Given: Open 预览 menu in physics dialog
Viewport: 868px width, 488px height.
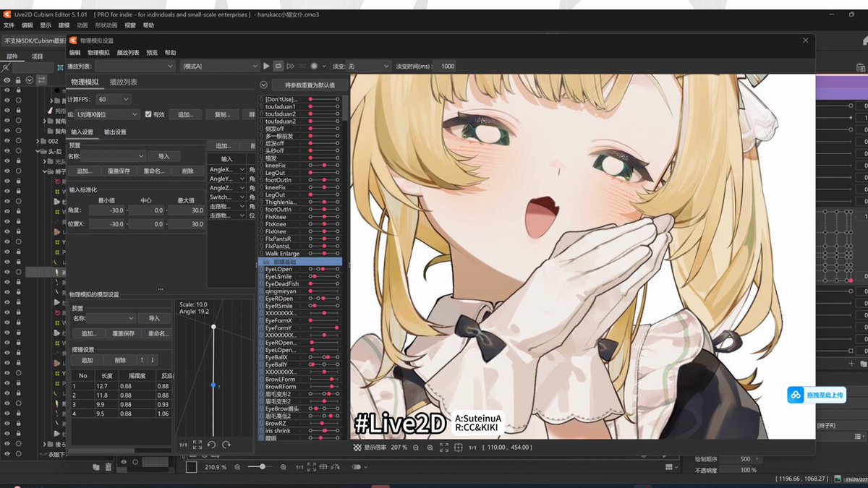Looking at the screenshot, I should [152, 53].
